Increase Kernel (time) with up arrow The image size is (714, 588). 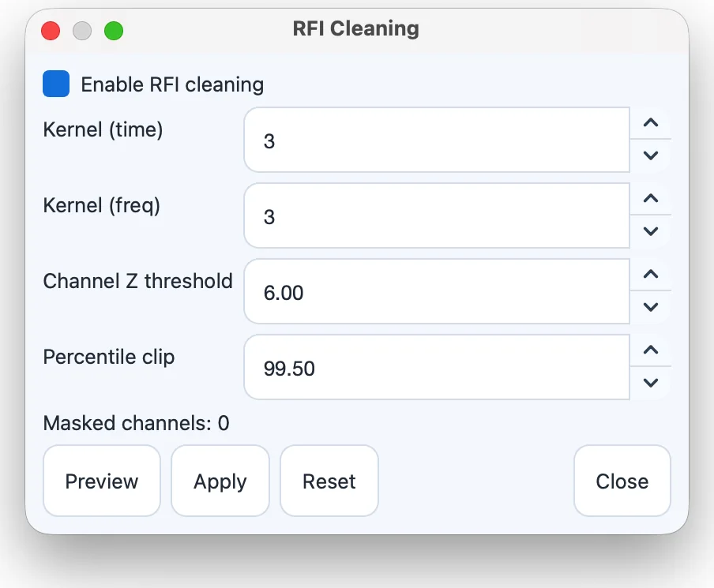pyautogui.click(x=651, y=123)
